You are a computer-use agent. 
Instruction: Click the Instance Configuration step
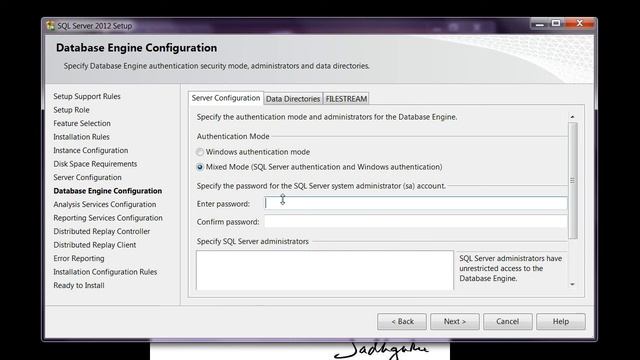(x=91, y=150)
